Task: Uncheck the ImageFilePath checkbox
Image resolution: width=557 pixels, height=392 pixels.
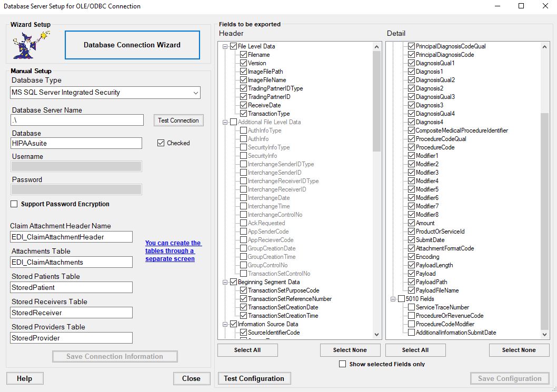Action: [x=243, y=72]
